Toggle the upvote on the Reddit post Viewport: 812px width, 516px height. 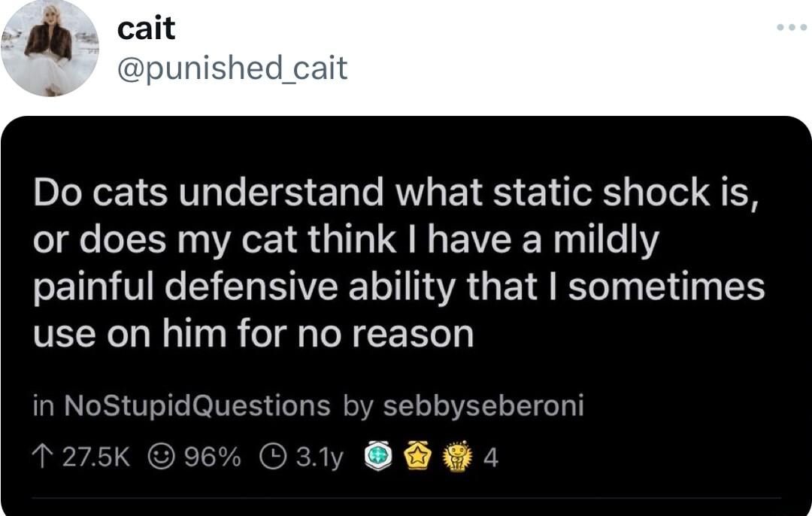pyautogui.click(x=44, y=454)
